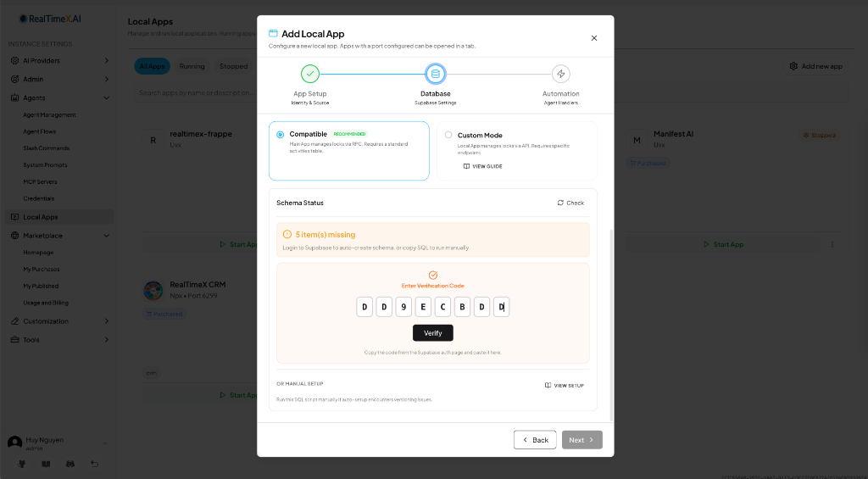Click the Agents sidebar icon
This screenshot has height=479, width=868.
(15, 97)
